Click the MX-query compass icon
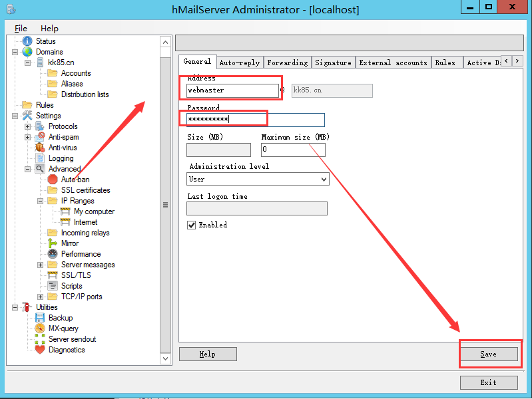The image size is (532, 399). pos(40,329)
